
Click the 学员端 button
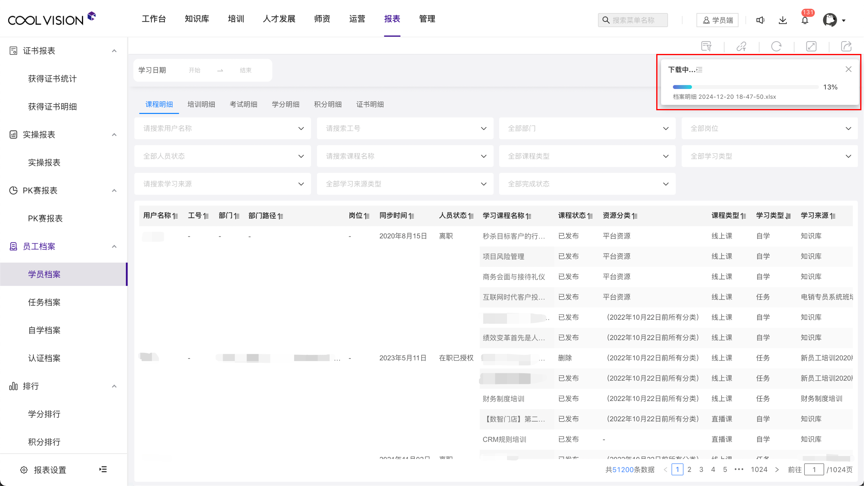[x=717, y=20]
